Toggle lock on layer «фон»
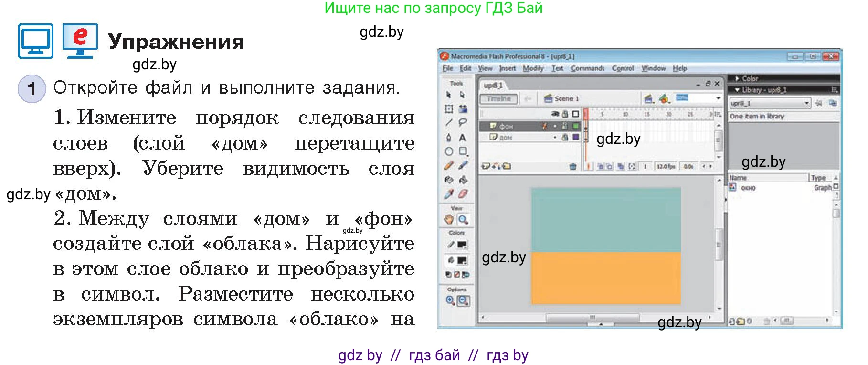 (x=565, y=126)
